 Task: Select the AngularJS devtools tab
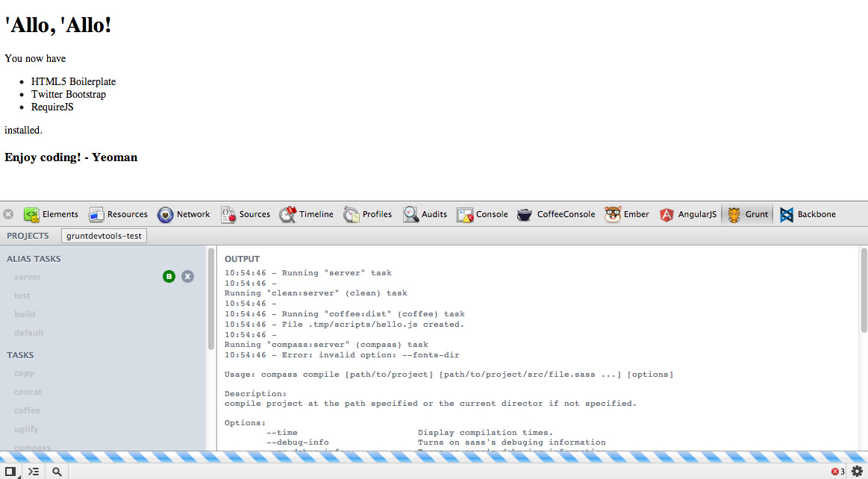tap(687, 214)
